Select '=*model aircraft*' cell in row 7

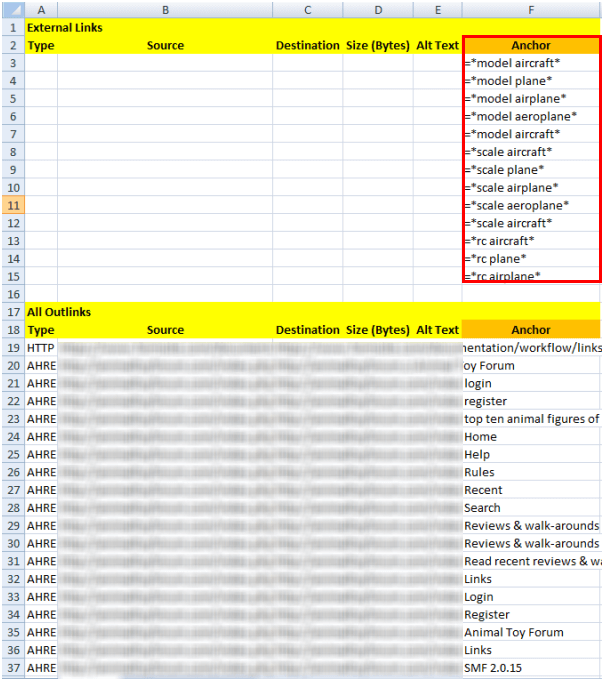(531, 134)
